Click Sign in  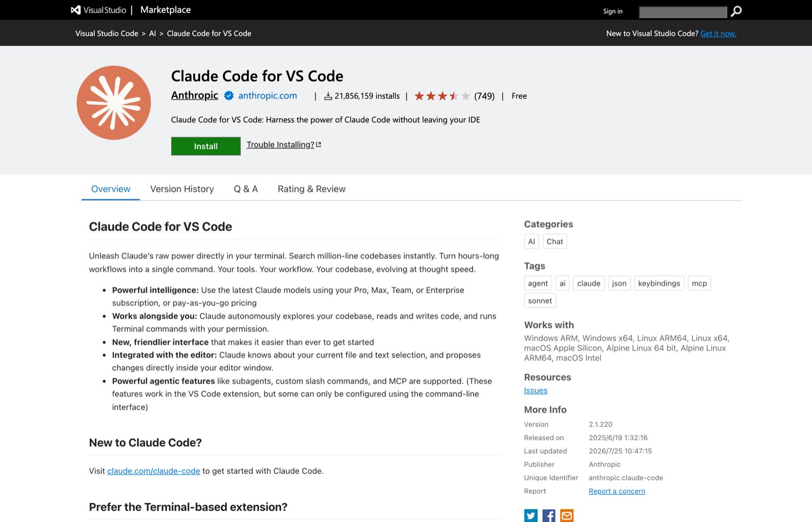point(613,11)
